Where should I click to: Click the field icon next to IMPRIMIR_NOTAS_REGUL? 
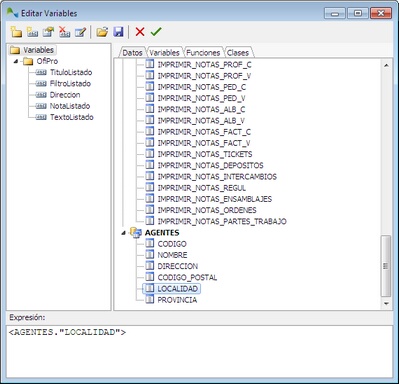pos(150,188)
